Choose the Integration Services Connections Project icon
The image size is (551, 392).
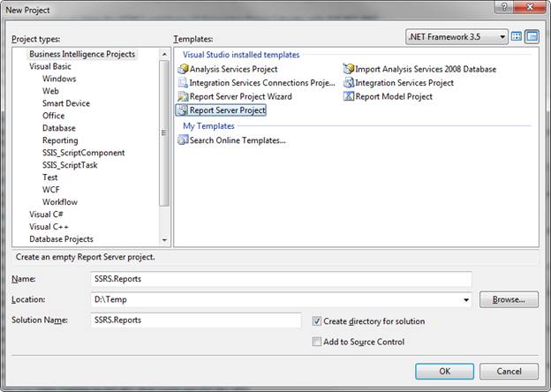point(183,82)
